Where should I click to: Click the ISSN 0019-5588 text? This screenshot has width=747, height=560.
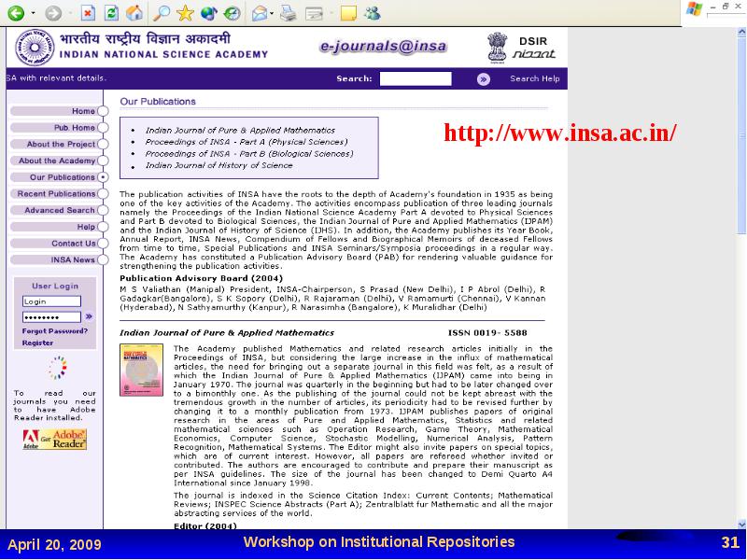coord(487,333)
